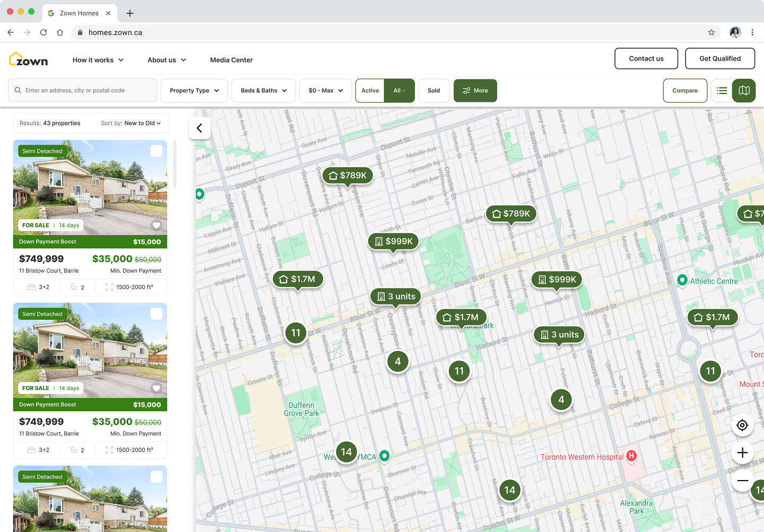Open the browser three-dot menu
Screen dimensions: 764x532
[x=752, y=32]
